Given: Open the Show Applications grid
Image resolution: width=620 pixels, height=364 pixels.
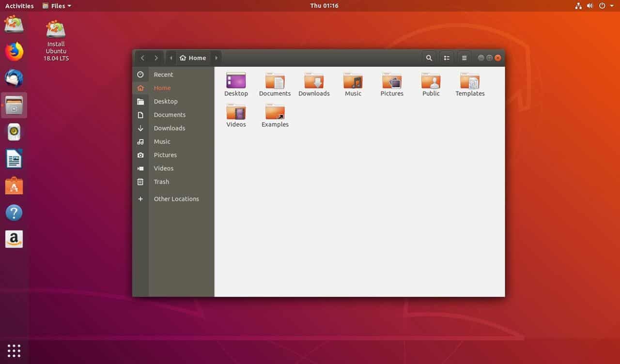Looking at the screenshot, I should [14, 350].
